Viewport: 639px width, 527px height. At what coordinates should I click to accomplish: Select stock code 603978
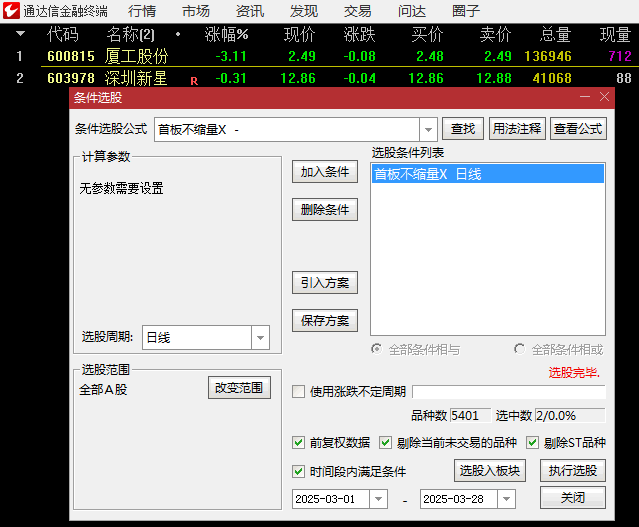(x=71, y=78)
